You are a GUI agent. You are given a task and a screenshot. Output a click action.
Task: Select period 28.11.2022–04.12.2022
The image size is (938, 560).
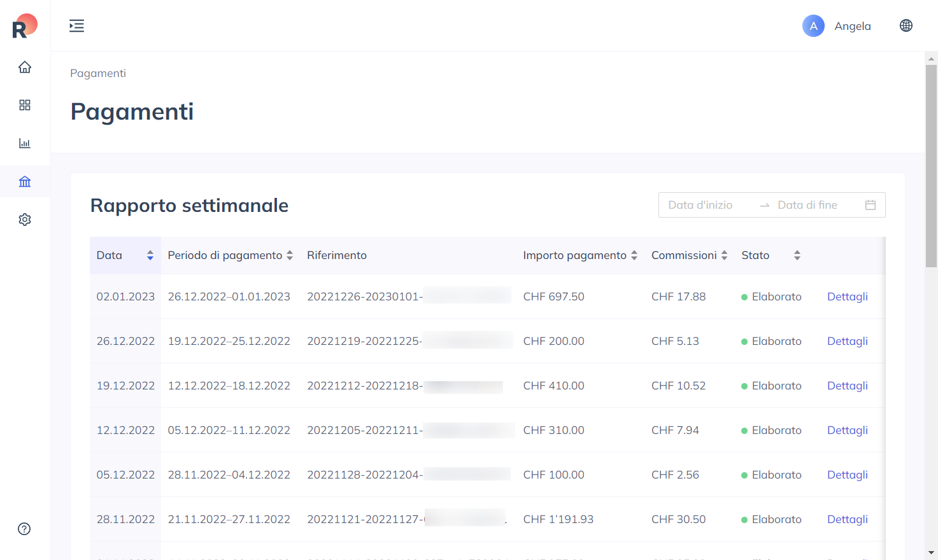pyautogui.click(x=229, y=475)
